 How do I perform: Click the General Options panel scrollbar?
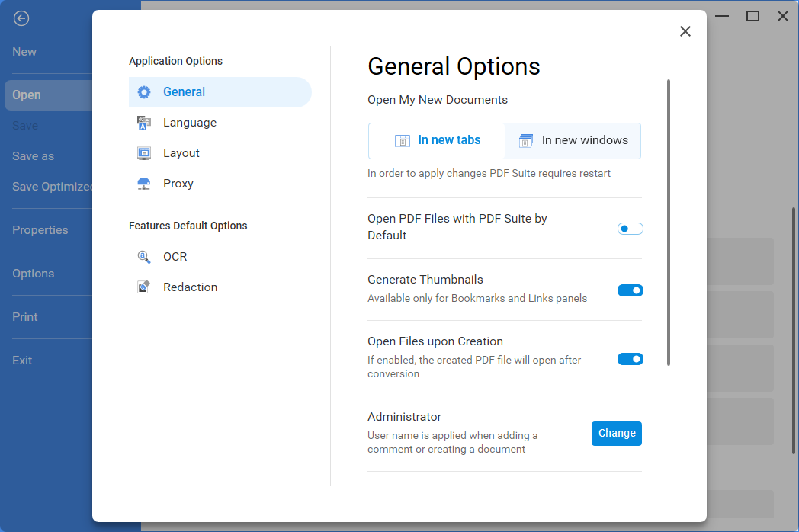point(669,223)
